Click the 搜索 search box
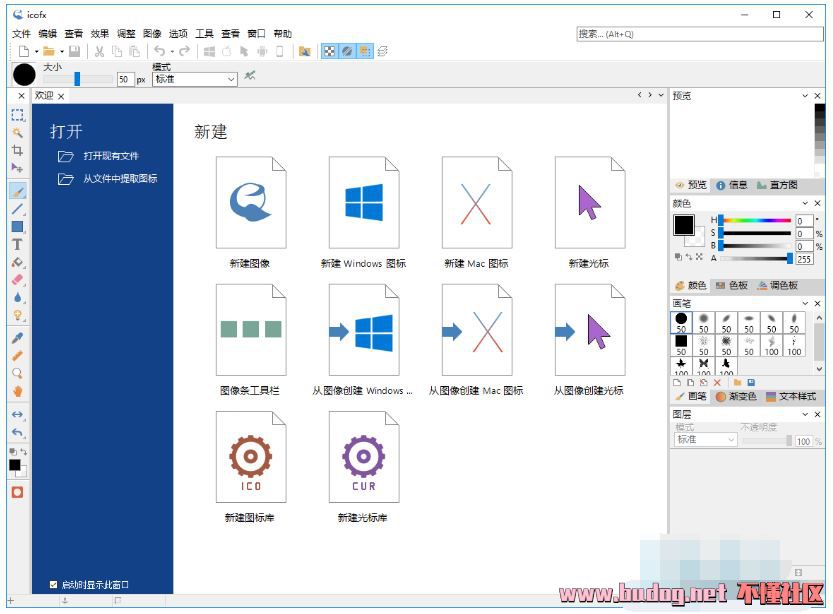Viewport: 833px width, 614px height. (700, 34)
